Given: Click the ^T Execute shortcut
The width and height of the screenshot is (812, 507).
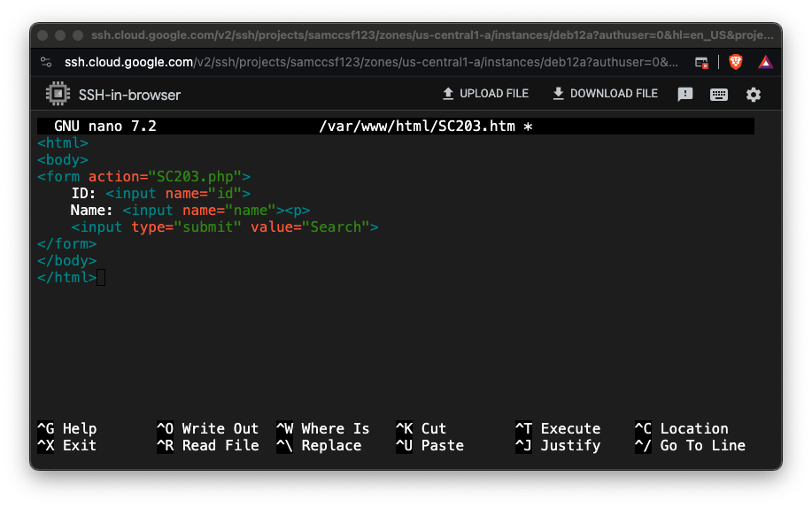Looking at the screenshot, I should [x=558, y=428].
